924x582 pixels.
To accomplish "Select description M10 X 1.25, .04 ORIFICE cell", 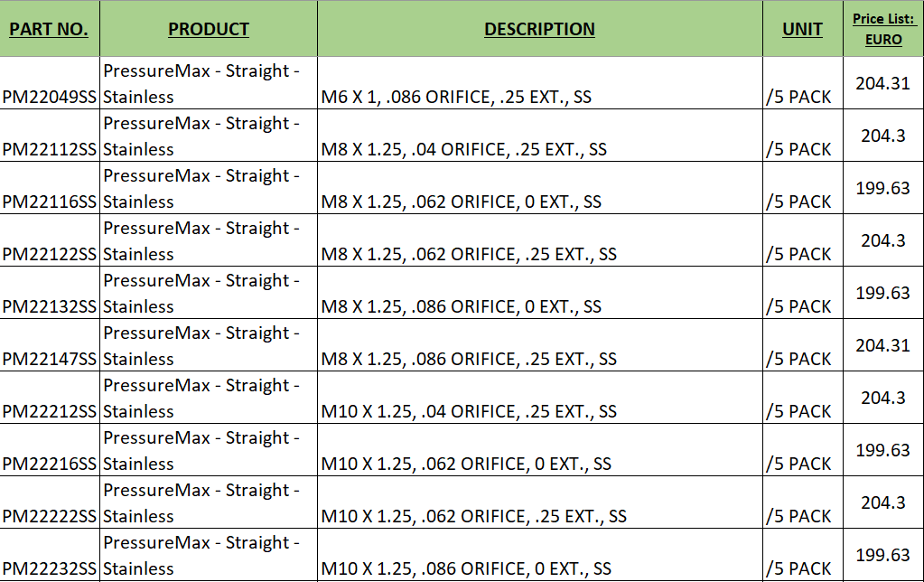I will click(x=540, y=398).
